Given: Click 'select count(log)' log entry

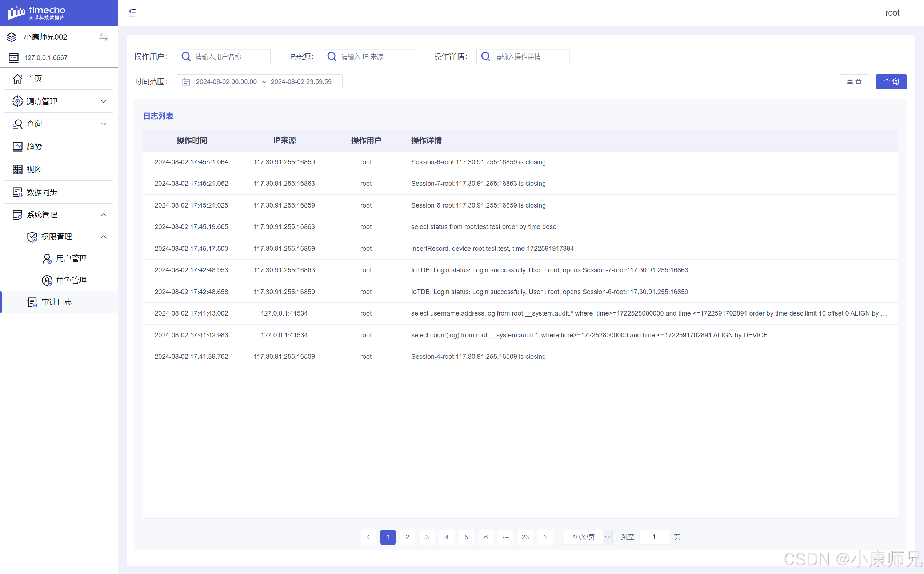Looking at the screenshot, I should click(589, 335).
